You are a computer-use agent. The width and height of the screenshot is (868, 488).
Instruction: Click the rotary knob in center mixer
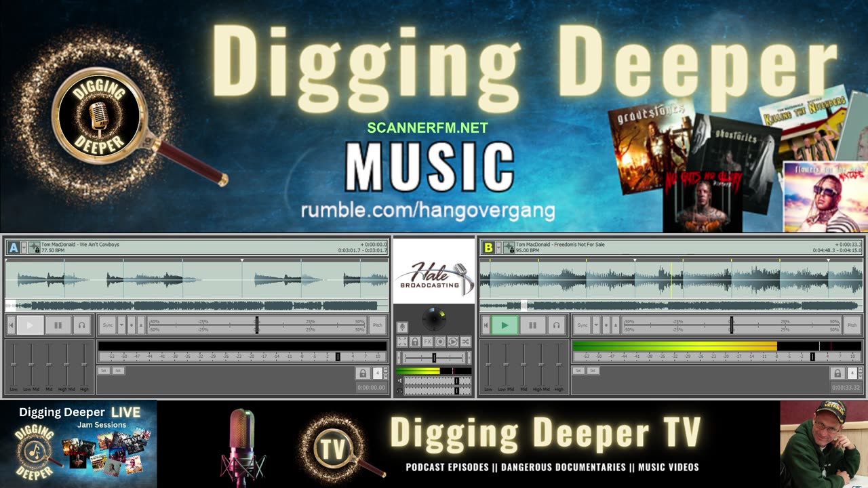pyautogui.click(x=434, y=319)
